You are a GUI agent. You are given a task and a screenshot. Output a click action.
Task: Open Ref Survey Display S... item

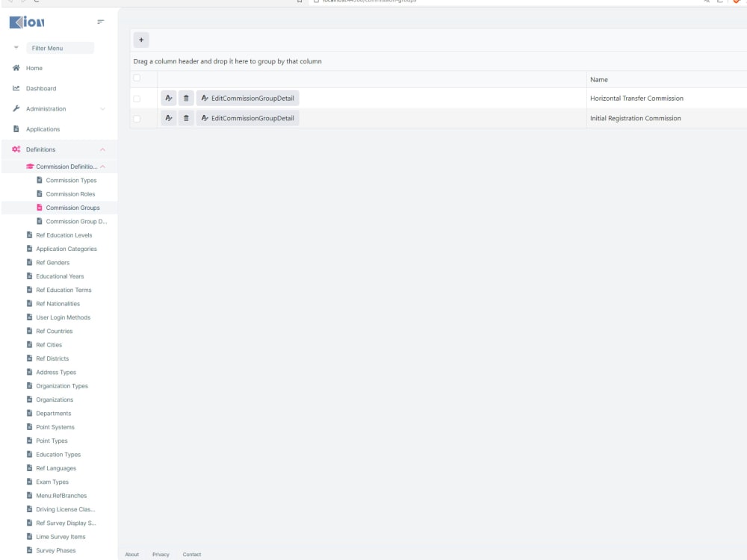[x=66, y=523]
